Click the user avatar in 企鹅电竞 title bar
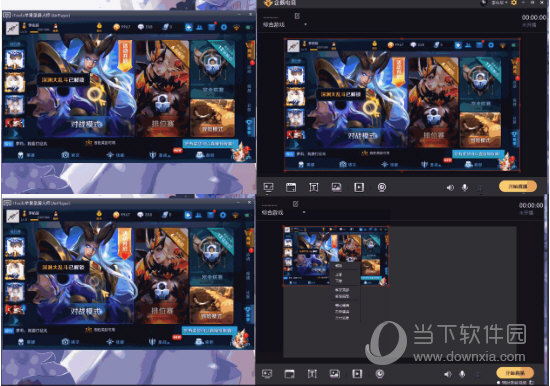The image size is (550, 386). tap(485, 3)
